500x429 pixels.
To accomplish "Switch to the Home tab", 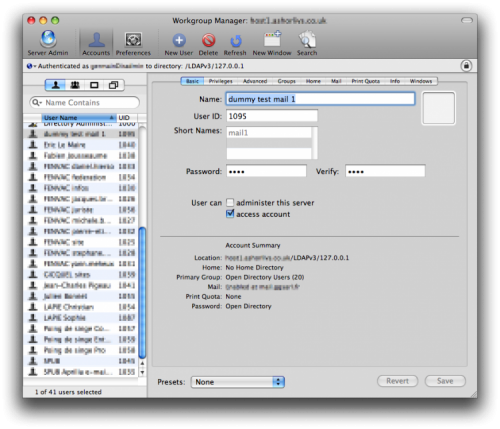I will point(313,81).
